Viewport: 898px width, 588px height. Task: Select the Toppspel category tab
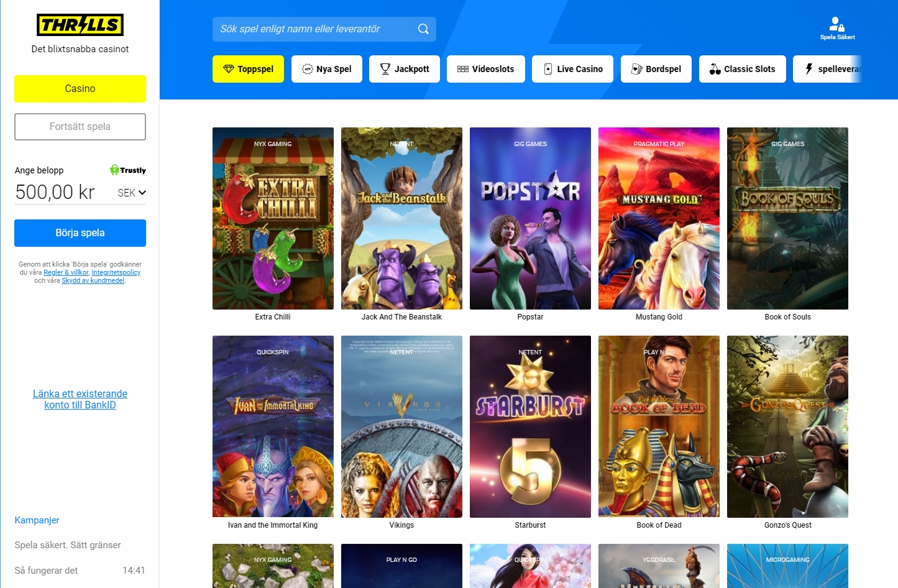click(248, 69)
